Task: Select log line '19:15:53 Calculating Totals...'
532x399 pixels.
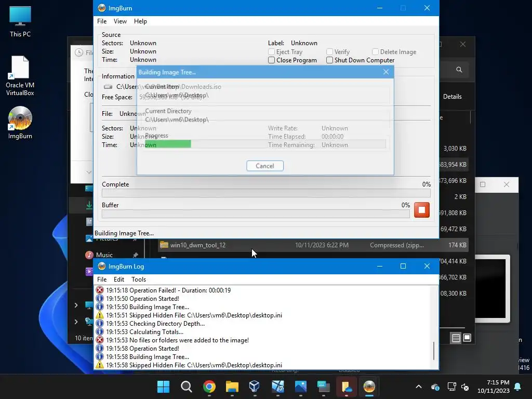Action: [144, 332]
